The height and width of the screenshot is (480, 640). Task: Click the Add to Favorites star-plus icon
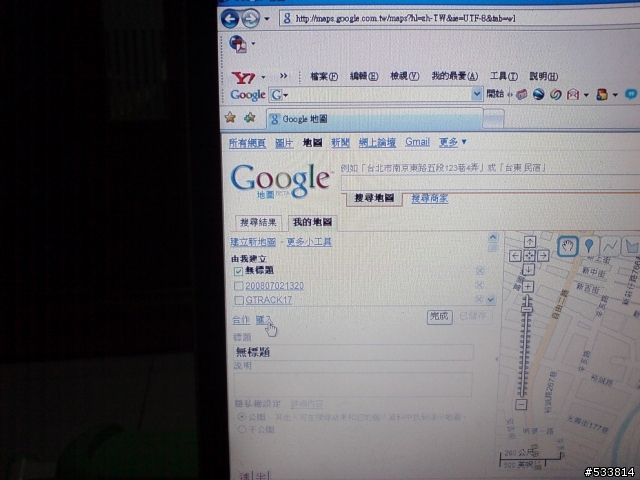[249, 118]
